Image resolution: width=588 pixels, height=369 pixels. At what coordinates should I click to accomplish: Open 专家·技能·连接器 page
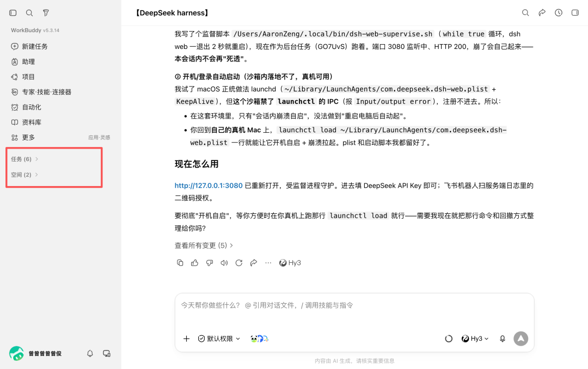[x=41, y=92]
